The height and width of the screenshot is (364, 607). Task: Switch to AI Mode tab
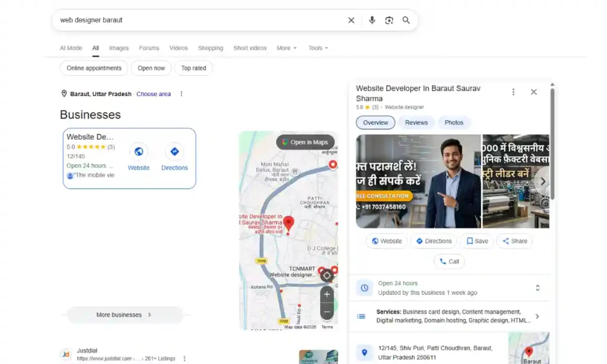coord(71,48)
